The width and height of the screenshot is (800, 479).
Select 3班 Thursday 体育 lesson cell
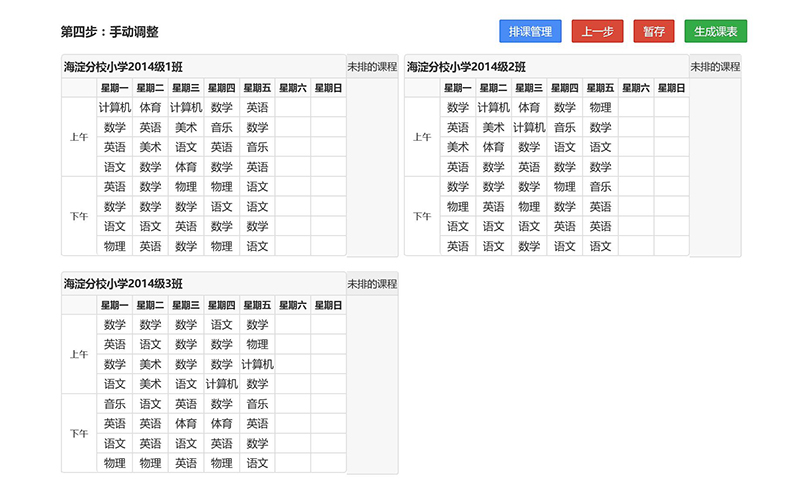221,423
